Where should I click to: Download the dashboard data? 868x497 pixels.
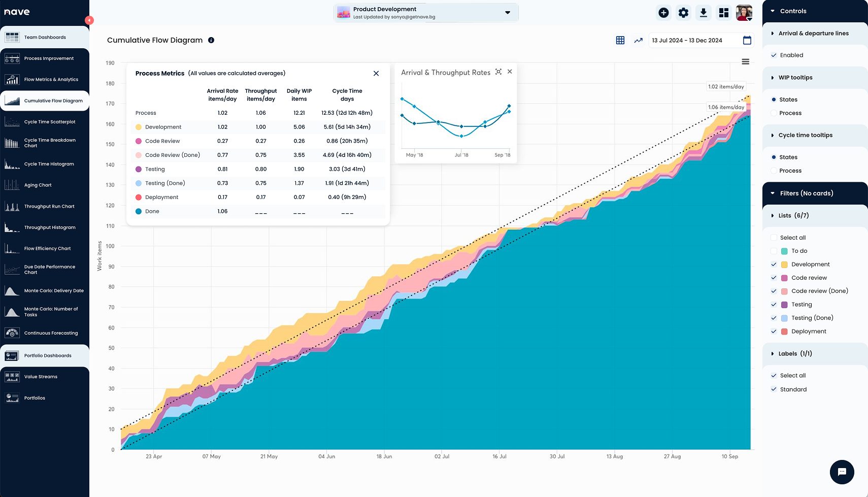coord(704,12)
